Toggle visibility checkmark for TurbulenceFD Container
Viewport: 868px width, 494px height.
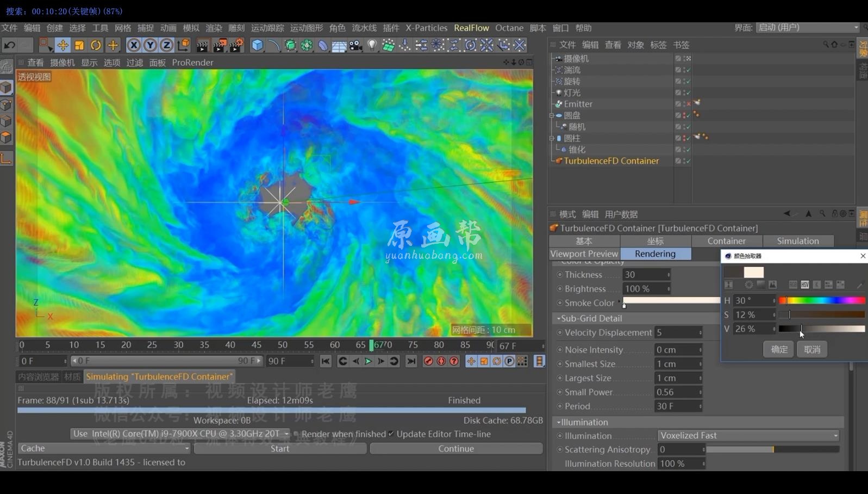[688, 161]
